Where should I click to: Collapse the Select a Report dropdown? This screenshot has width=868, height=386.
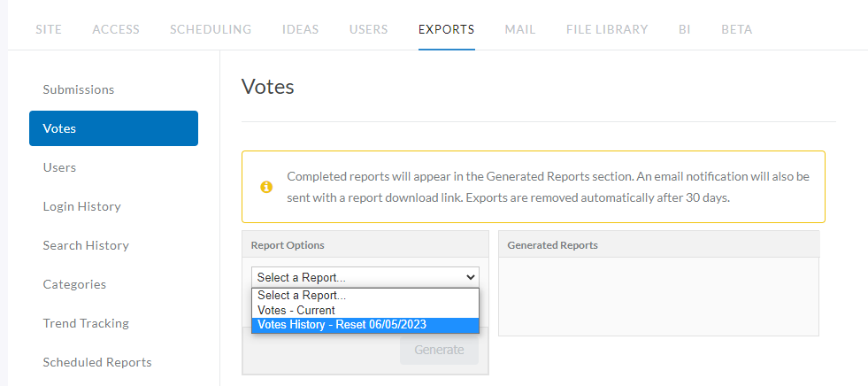pos(365,277)
